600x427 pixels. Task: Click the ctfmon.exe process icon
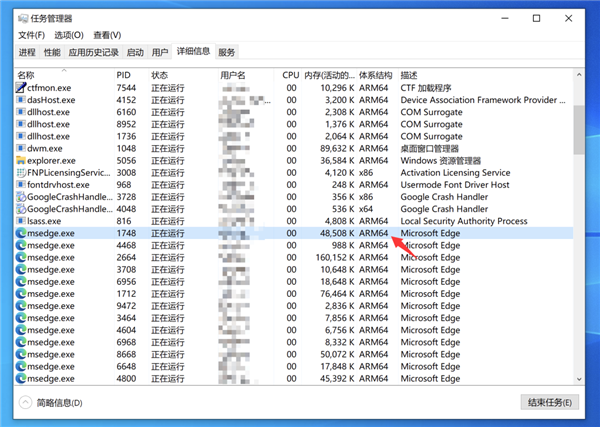pos(21,88)
